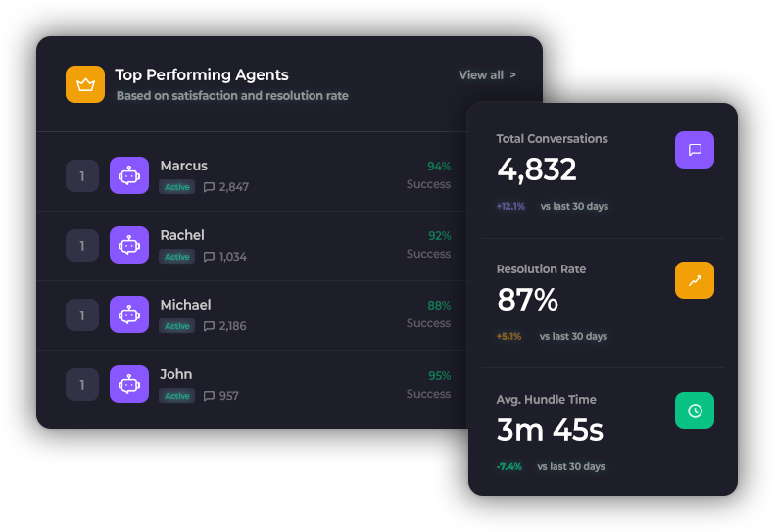The width and height of the screenshot is (774, 532).
Task: Select Marcus's Active status badge
Action: click(177, 187)
